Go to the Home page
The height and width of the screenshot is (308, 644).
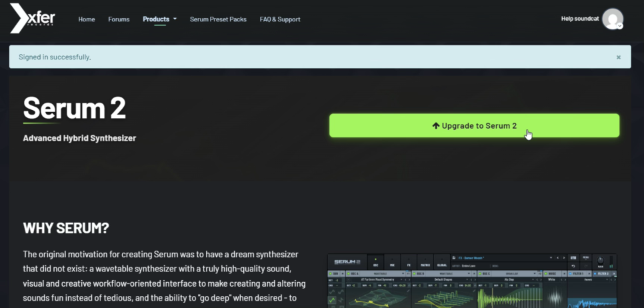pyautogui.click(x=87, y=19)
